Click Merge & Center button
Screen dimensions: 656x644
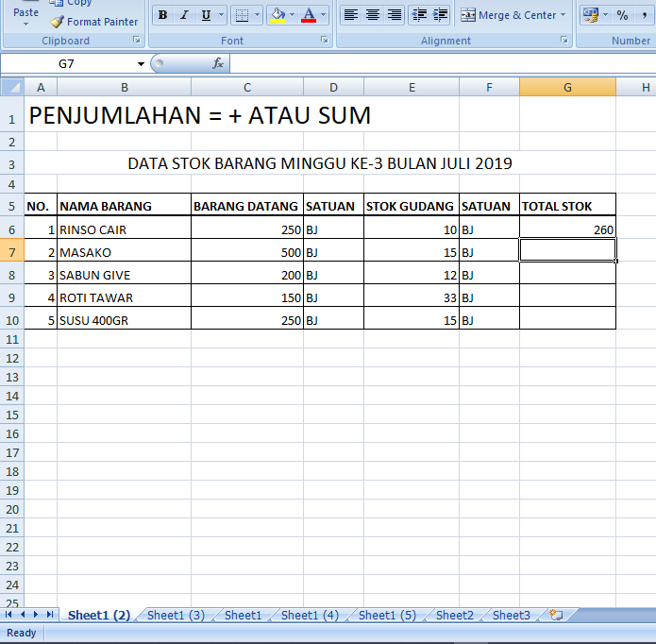click(x=509, y=15)
